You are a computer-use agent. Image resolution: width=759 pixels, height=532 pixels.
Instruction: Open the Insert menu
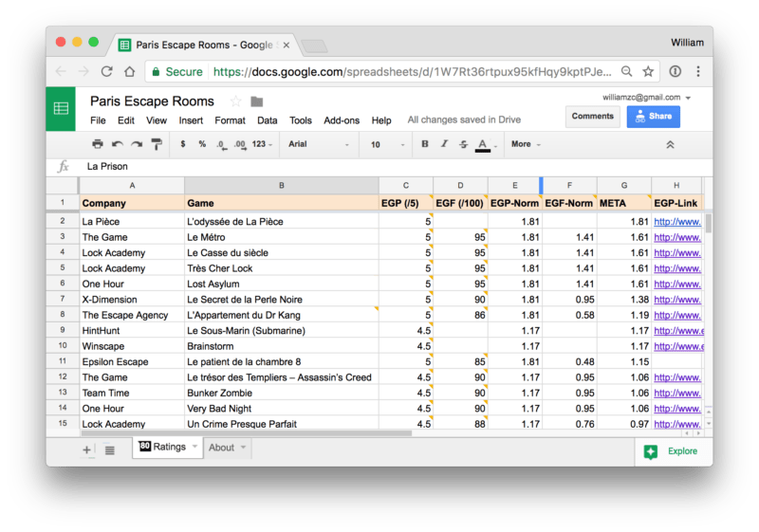coord(191,120)
